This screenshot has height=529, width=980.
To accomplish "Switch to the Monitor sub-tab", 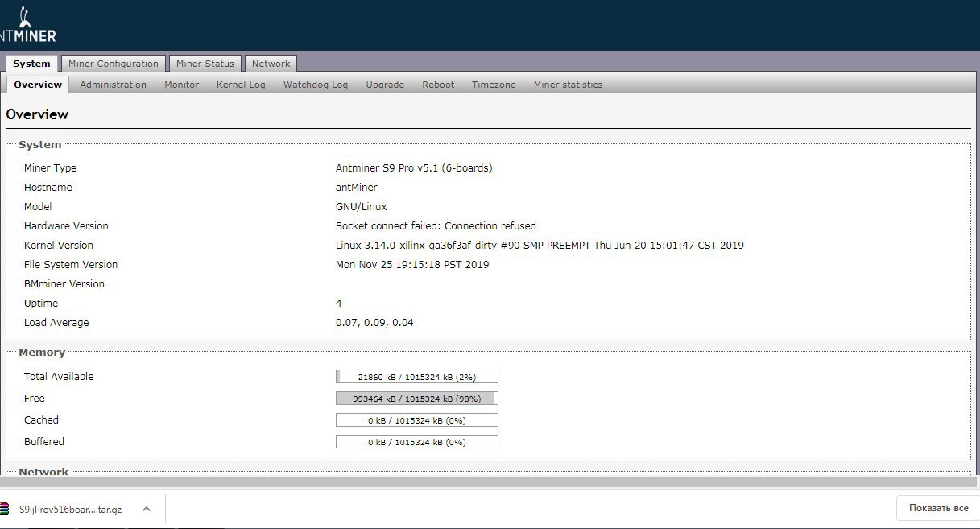I will pyautogui.click(x=182, y=85).
